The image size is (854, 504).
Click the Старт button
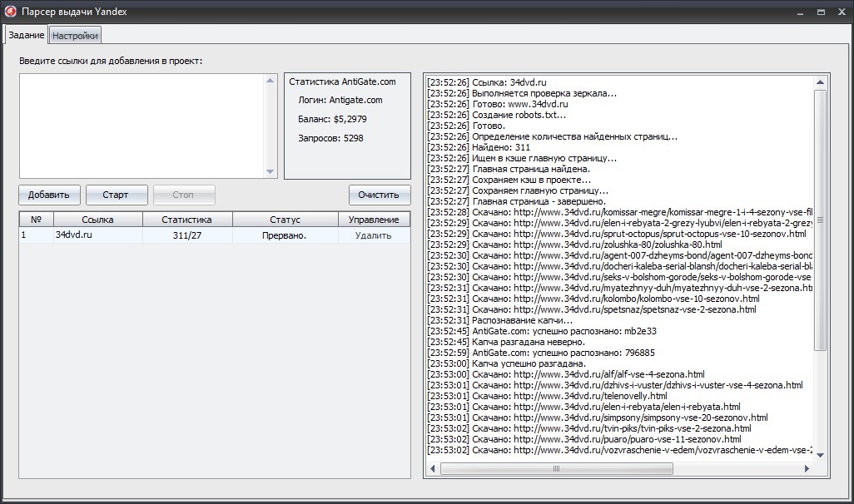116,195
